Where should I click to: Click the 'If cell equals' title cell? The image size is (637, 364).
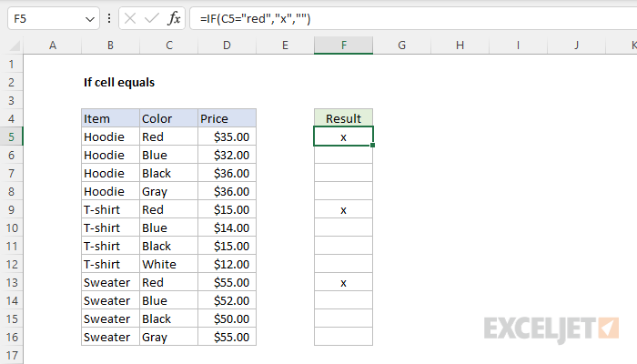click(x=119, y=82)
